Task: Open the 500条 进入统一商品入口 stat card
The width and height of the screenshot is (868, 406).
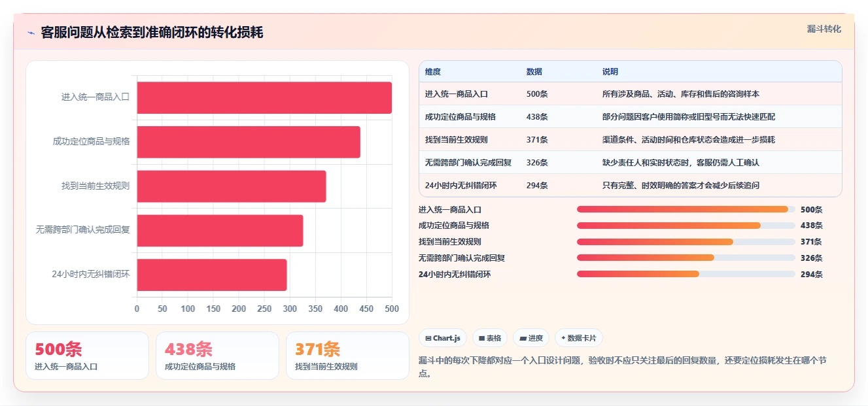Action: pos(87,356)
